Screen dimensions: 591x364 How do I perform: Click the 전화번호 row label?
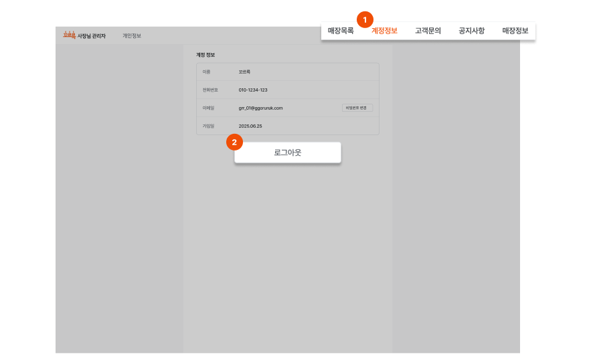tap(210, 90)
